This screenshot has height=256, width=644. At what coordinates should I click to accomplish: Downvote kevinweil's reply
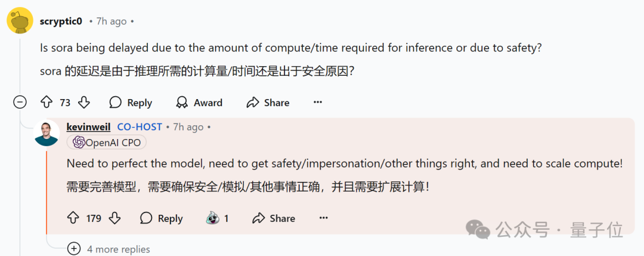point(114,218)
